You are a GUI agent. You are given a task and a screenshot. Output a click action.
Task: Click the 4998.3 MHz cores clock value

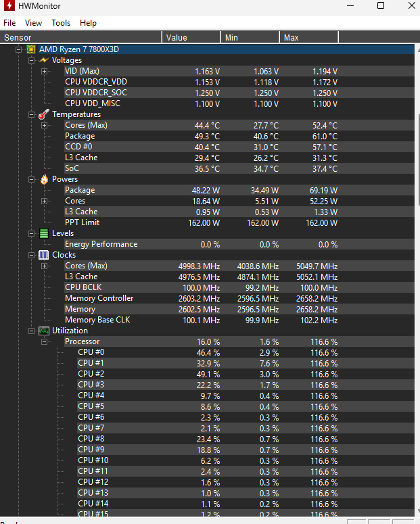click(x=199, y=266)
